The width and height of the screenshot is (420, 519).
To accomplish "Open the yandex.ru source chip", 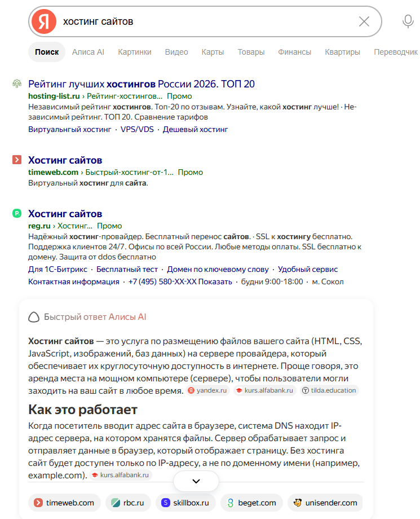I will click(207, 390).
